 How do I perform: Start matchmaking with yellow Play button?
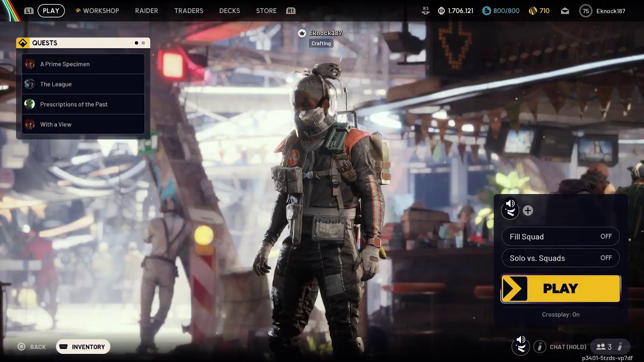coord(560,289)
